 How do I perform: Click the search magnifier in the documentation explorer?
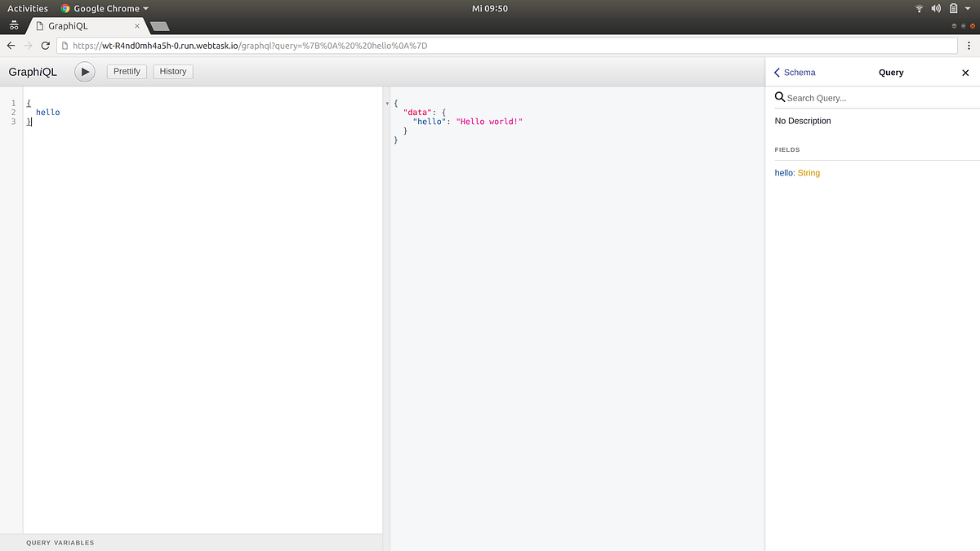coord(779,96)
